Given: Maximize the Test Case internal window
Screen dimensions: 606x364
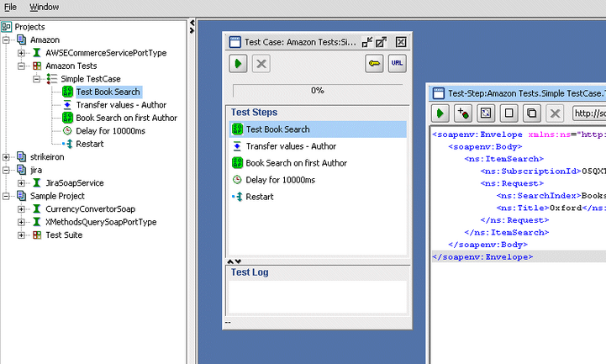Looking at the screenshot, I should pos(381,42).
